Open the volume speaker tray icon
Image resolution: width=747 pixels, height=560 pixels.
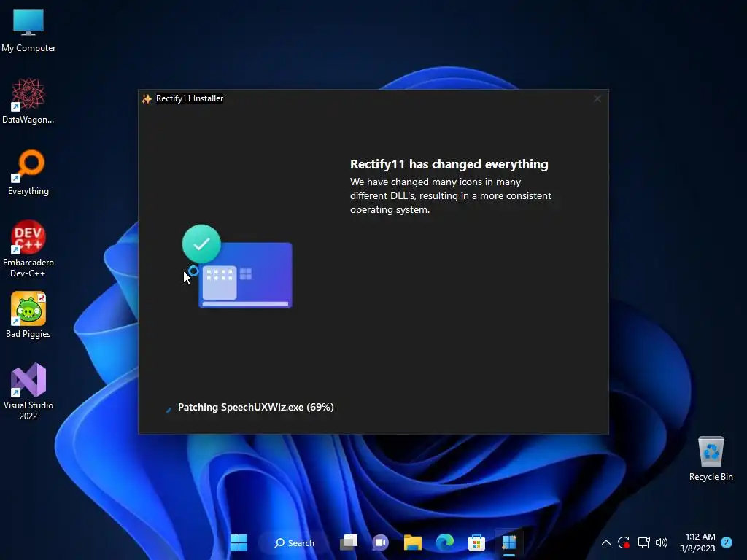pyautogui.click(x=662, y=542)
